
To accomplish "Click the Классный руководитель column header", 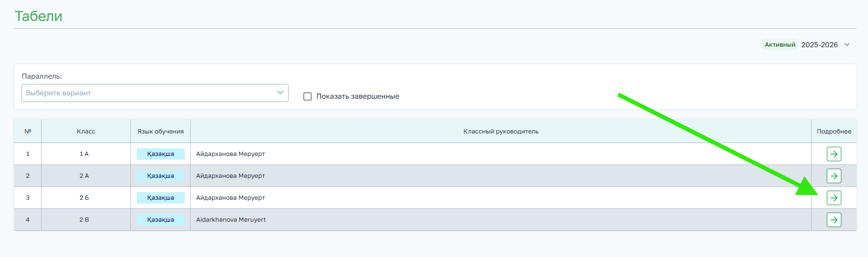I will click(501, 132).
